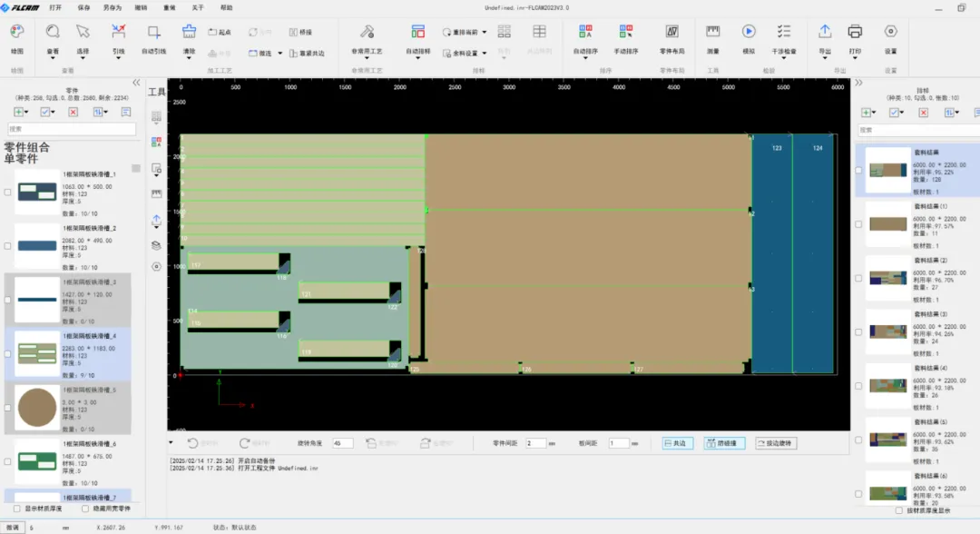Check the box for part 滑槽_1

7,193
